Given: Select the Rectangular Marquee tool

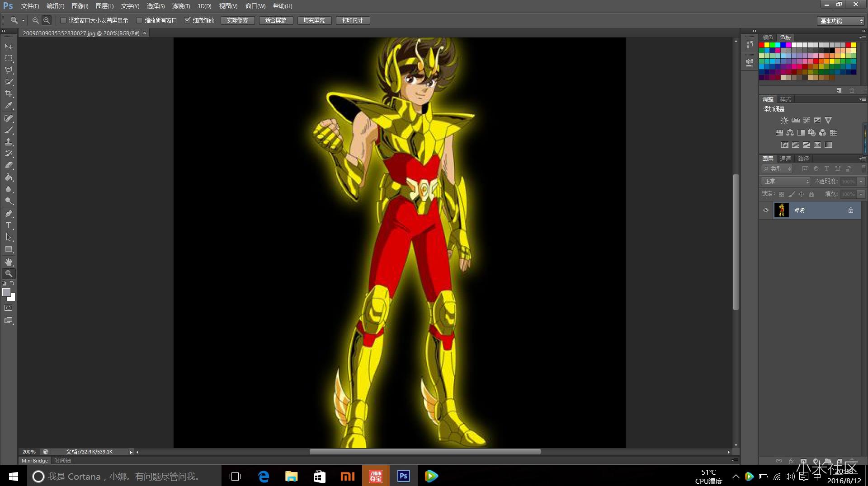Looking at the screenshot, I should point(9,58).
